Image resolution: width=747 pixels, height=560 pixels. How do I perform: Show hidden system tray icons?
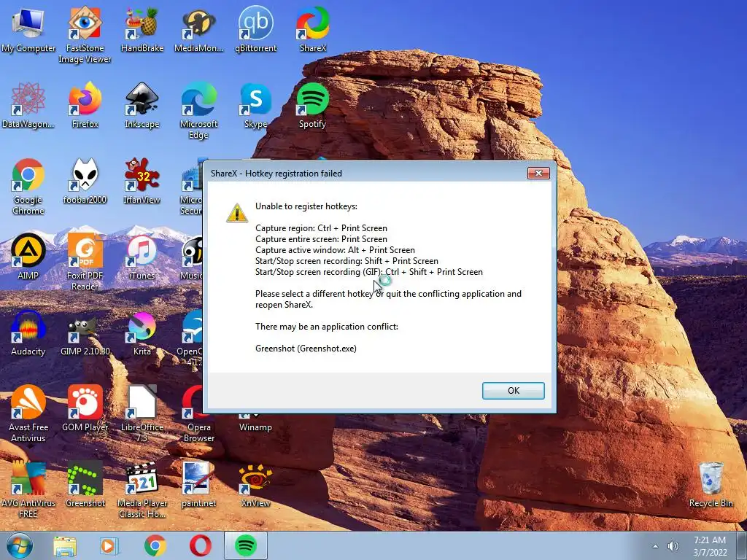coord(656,546)
